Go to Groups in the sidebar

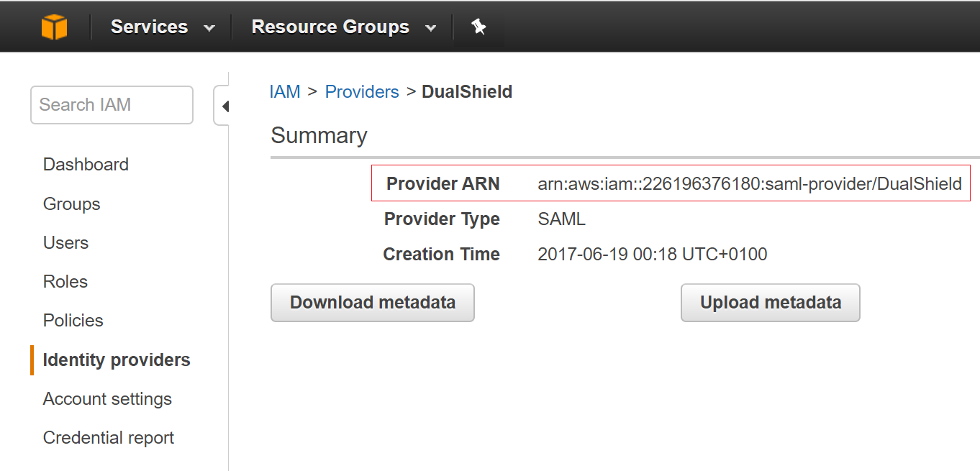tap(71, 204)
